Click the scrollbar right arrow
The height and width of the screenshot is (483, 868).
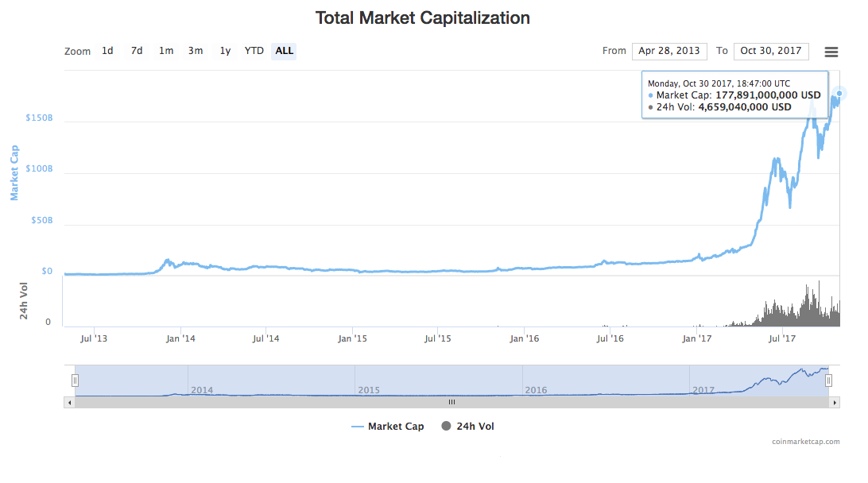(834, 402)
